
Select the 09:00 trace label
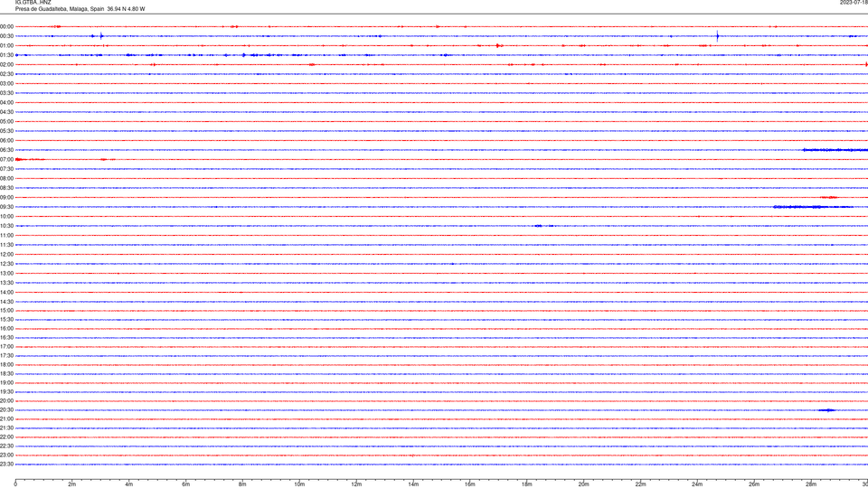(x=6, y=198)
